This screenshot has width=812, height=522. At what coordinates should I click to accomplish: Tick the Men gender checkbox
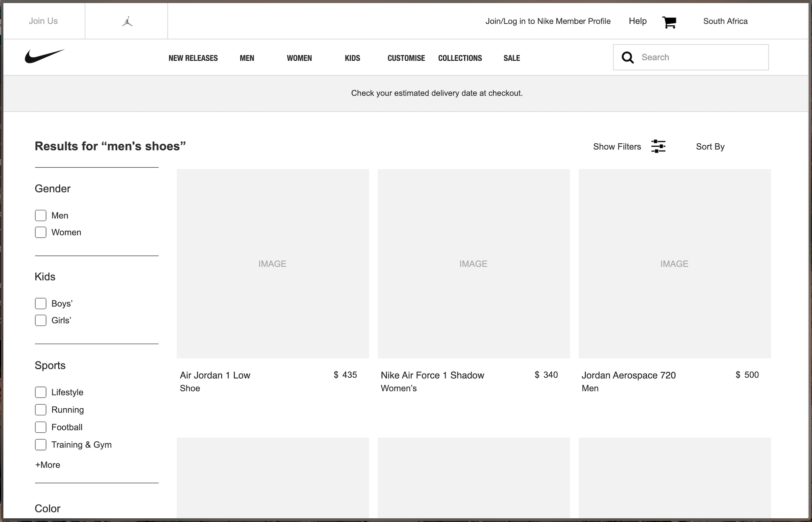point(41,215)
